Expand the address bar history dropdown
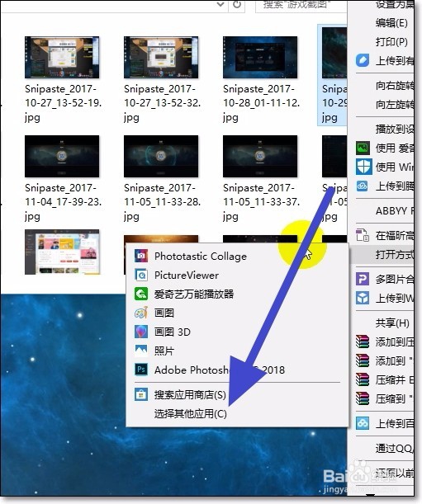This screenshot has width=422, height=504. [x=220, y=4]
